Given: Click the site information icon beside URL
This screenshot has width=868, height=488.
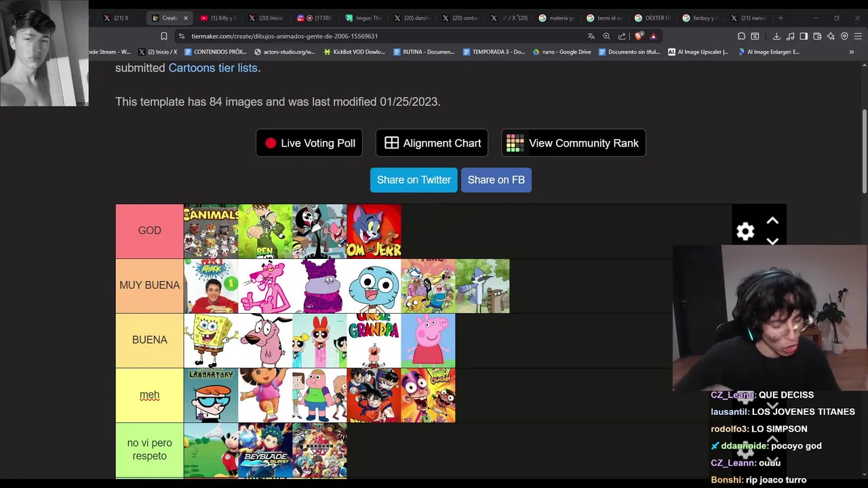Looking at the screenshot, I should [181, 36].
